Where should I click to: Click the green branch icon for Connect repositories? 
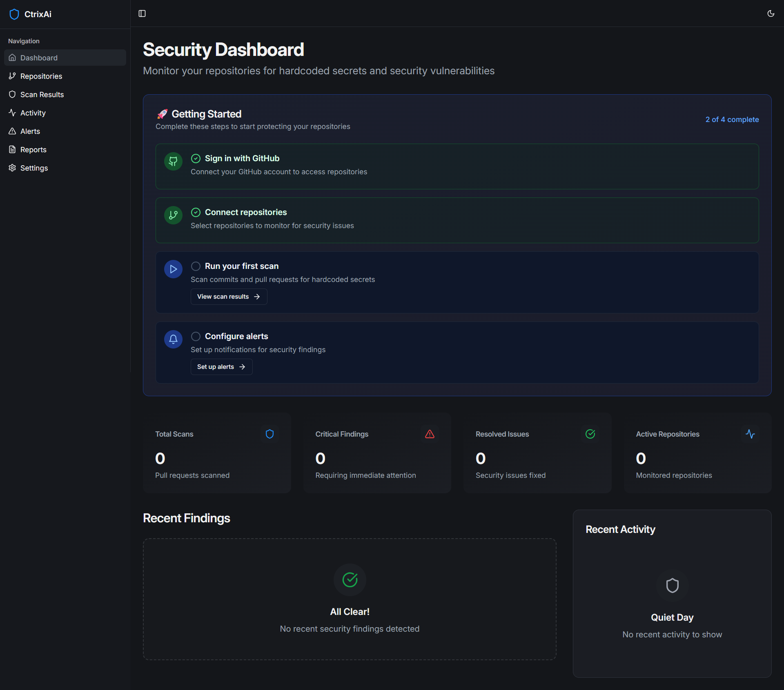173,215
